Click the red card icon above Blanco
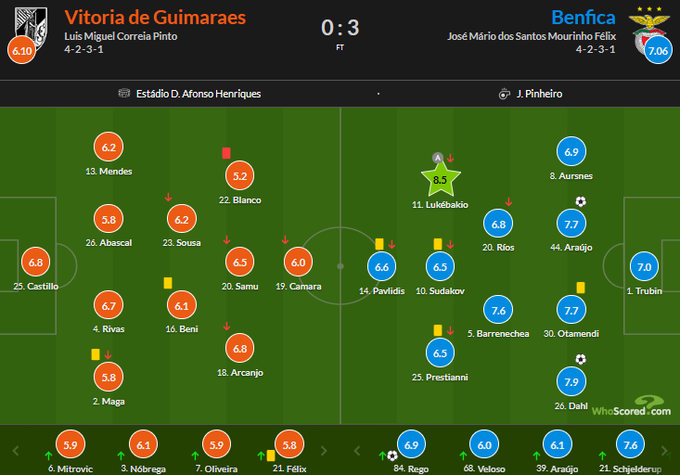The height and width of the screenshot is (475, 680). pyautogui.click(x=226, y=153)
